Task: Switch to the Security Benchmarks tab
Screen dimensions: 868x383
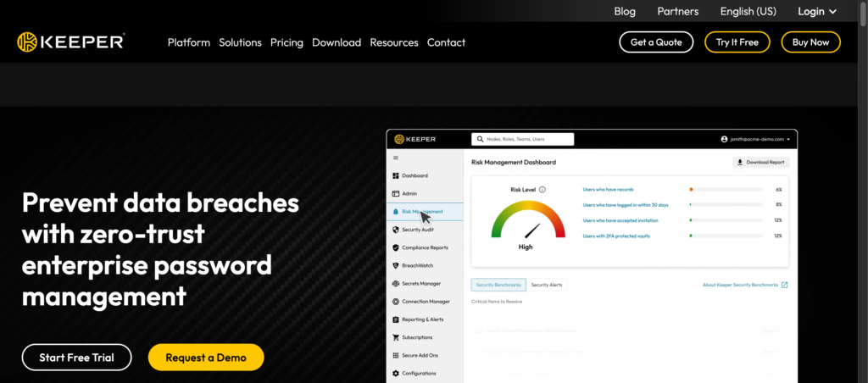Action: 498,285
